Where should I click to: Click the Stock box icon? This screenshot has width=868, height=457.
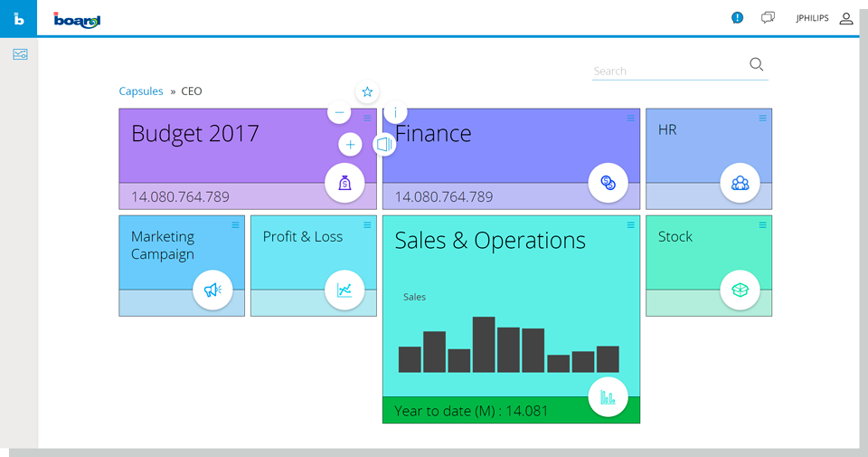pos(740,290)
